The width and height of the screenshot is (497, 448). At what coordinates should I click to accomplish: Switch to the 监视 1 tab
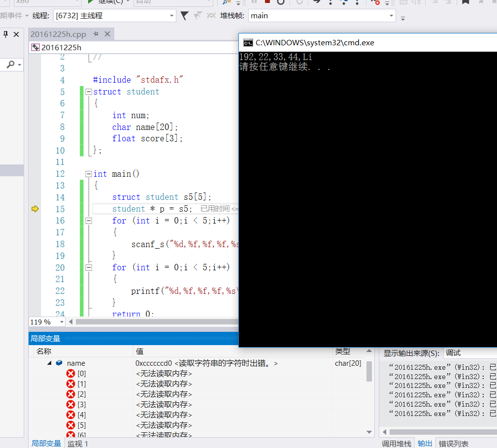[x=78, y=444]
